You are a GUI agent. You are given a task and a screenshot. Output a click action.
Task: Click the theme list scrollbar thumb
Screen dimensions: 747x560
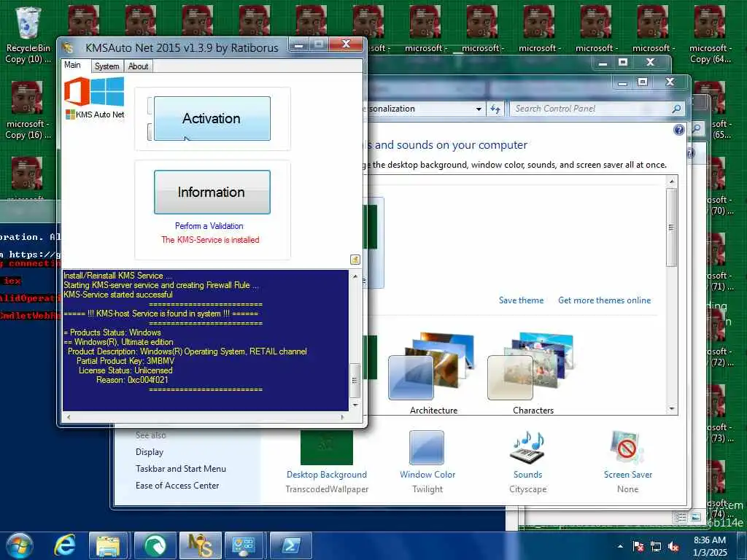point(672,227)
